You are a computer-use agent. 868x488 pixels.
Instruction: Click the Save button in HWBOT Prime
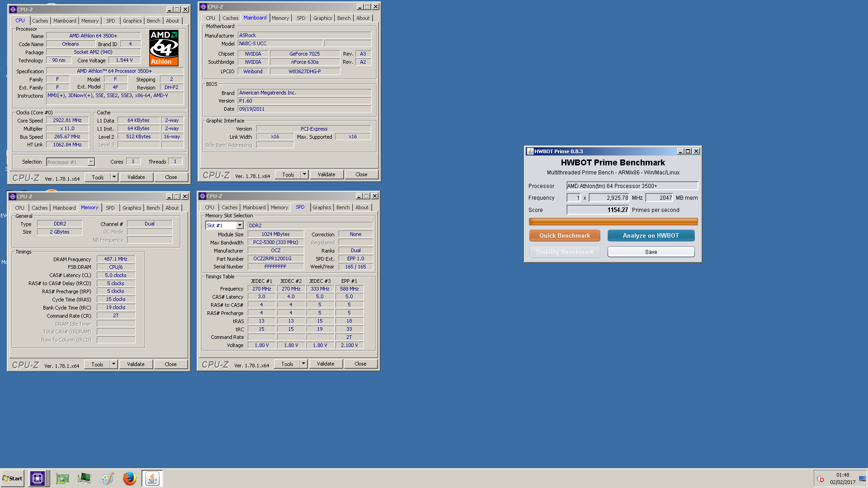coord(651,252)
